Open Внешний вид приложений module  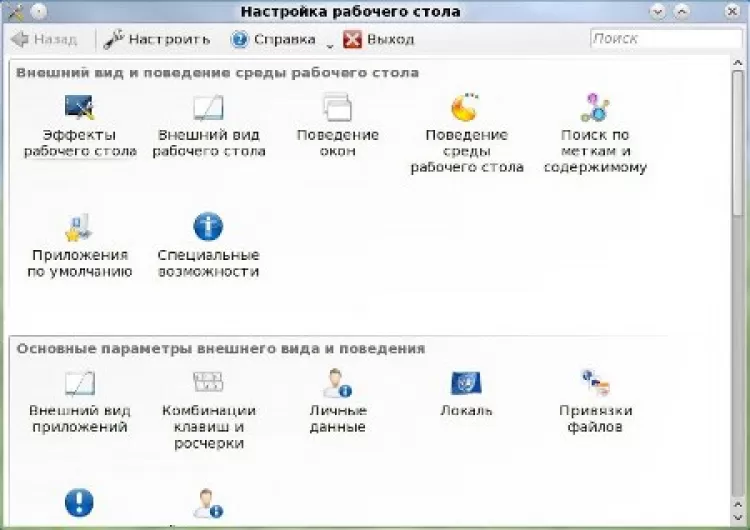click(x=79, y=384)
